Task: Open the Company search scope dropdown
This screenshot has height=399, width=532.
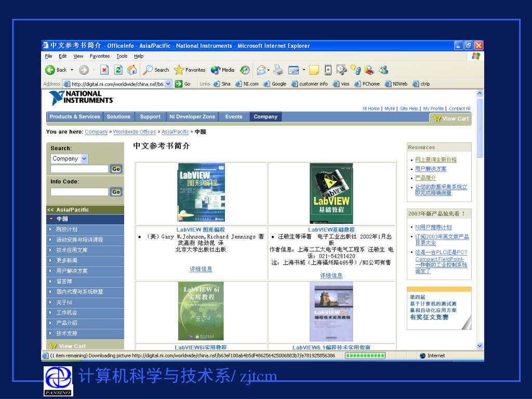Action: 84,158
